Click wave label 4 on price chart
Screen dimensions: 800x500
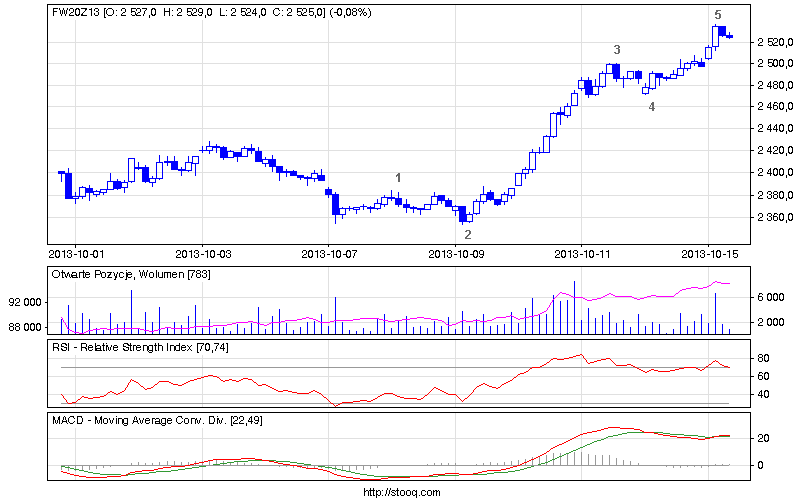(x=652, y=107)
